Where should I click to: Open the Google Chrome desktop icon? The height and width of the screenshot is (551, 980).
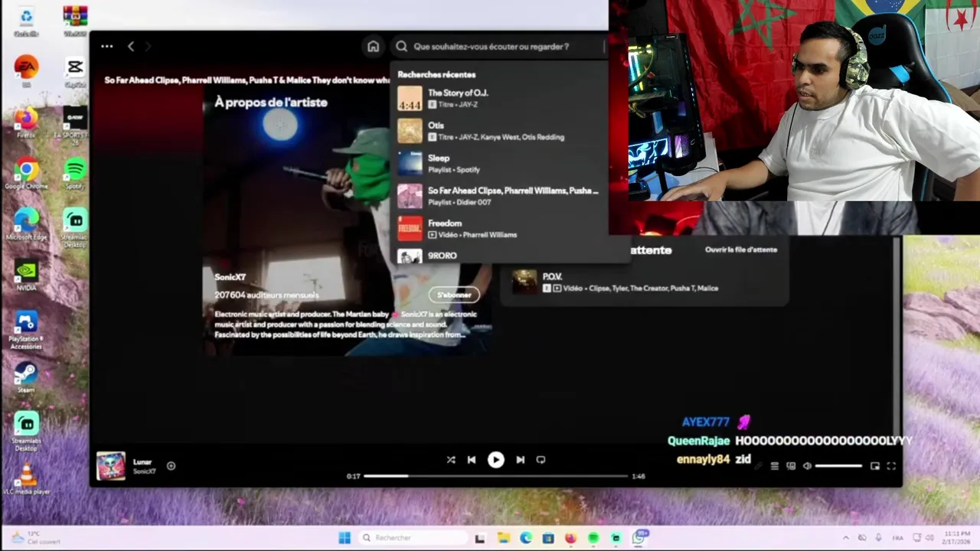click(26, 174)
